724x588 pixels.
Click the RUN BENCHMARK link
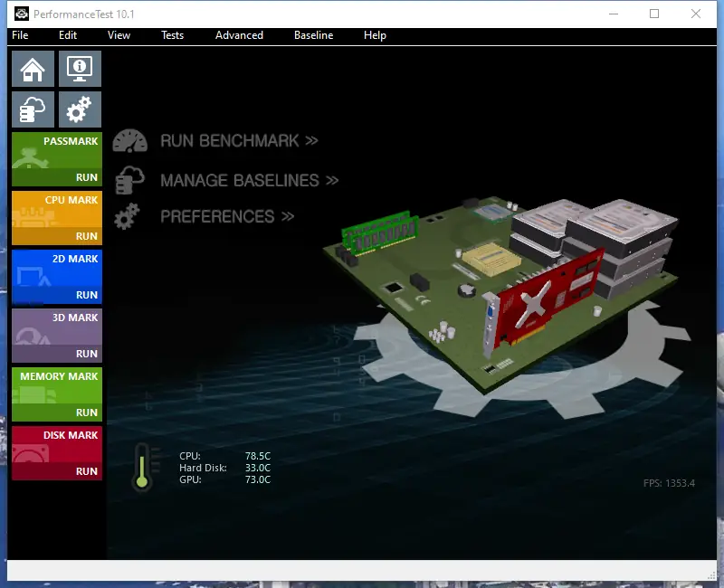pyautogui.click(x=239, y=141)
